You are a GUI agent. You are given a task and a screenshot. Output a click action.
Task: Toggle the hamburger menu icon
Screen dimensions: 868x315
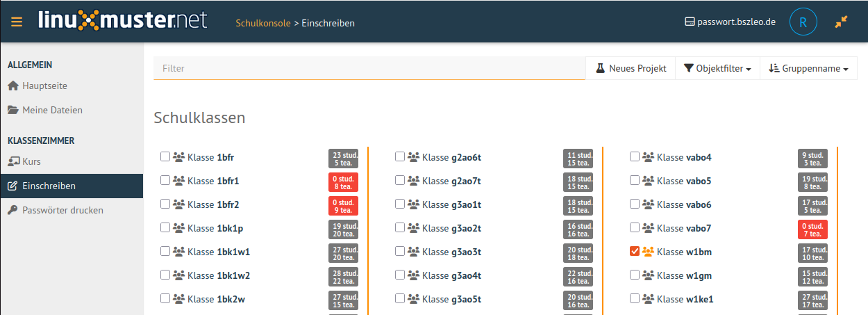point(17,22)
